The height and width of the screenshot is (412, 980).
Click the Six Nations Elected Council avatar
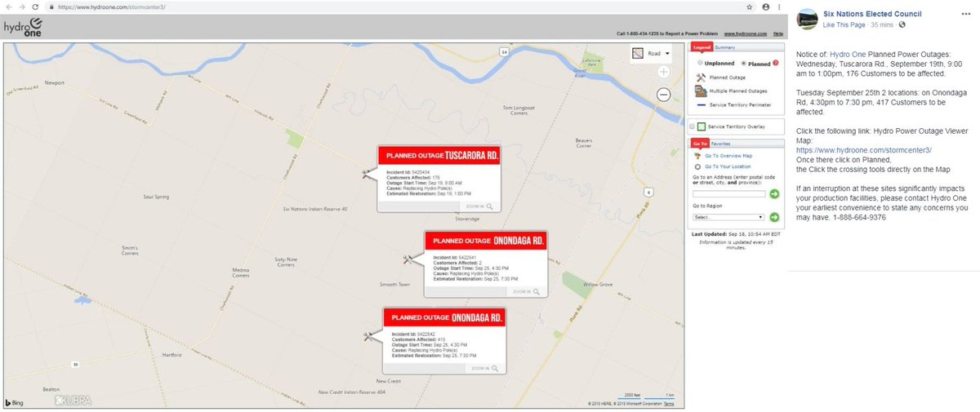808,19
